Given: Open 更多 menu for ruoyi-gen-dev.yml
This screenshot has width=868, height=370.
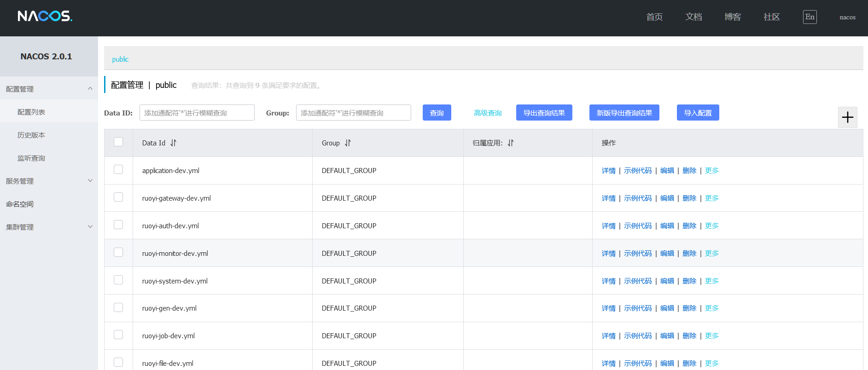Looking at the screenshot, I should [711, 308].
